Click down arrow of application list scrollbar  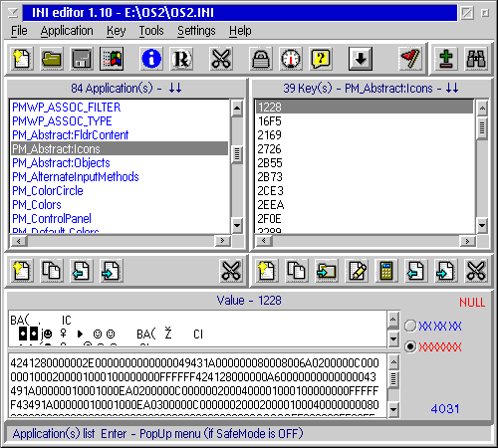pyautogui.click(x=237, y=226)
